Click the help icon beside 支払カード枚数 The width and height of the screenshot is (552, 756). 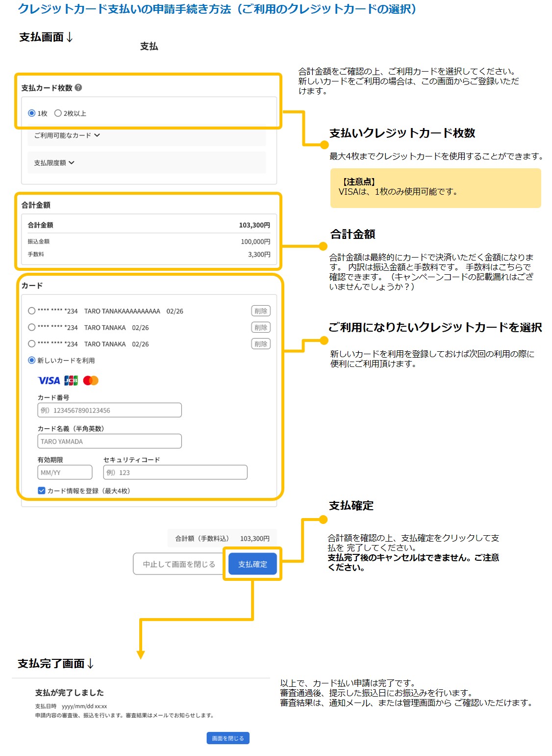click(x=78, y=88)
